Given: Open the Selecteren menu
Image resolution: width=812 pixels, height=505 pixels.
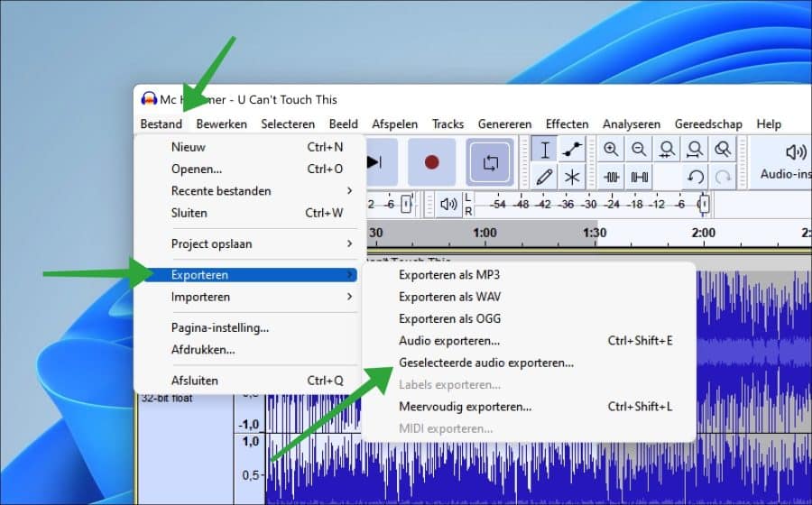Looking at the screenshot, I should [x=288, y=124].
